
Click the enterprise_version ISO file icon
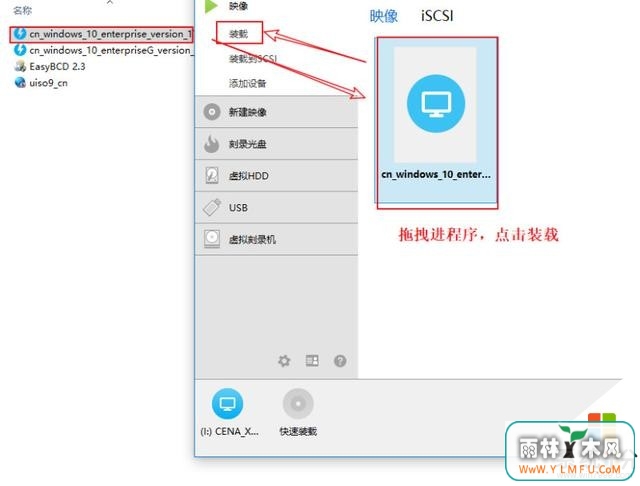(x=20, y=34)
